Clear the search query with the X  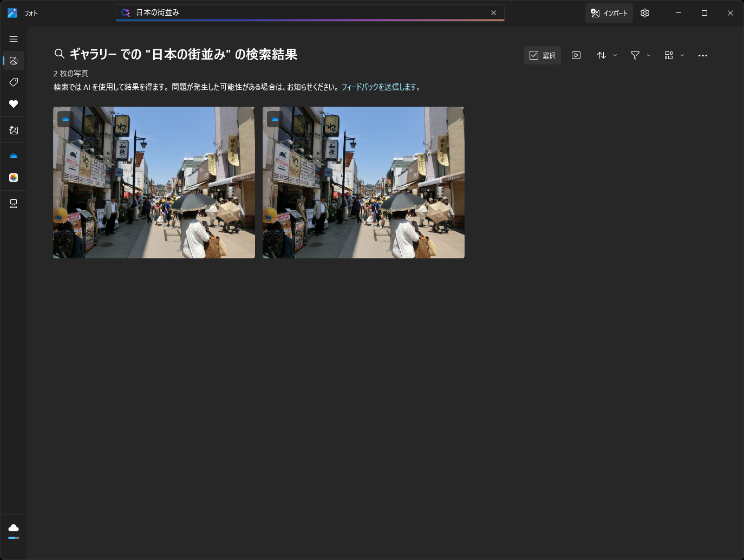(x=493, y=12)
